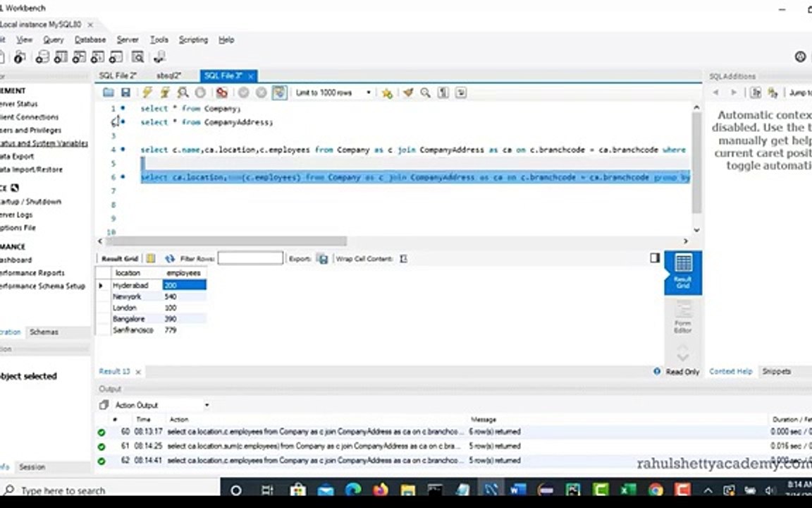Click the employees column header
This screenshot has width=812, height=508.
(184, 272)
